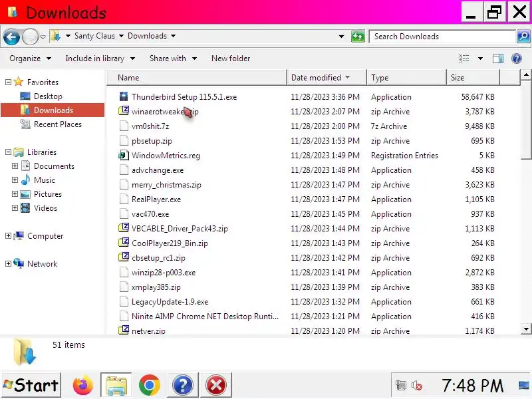
Task: Expand the root breadcrumb arrow before Santy Claus
Action: pyautogui.click(x=68, y=36)
